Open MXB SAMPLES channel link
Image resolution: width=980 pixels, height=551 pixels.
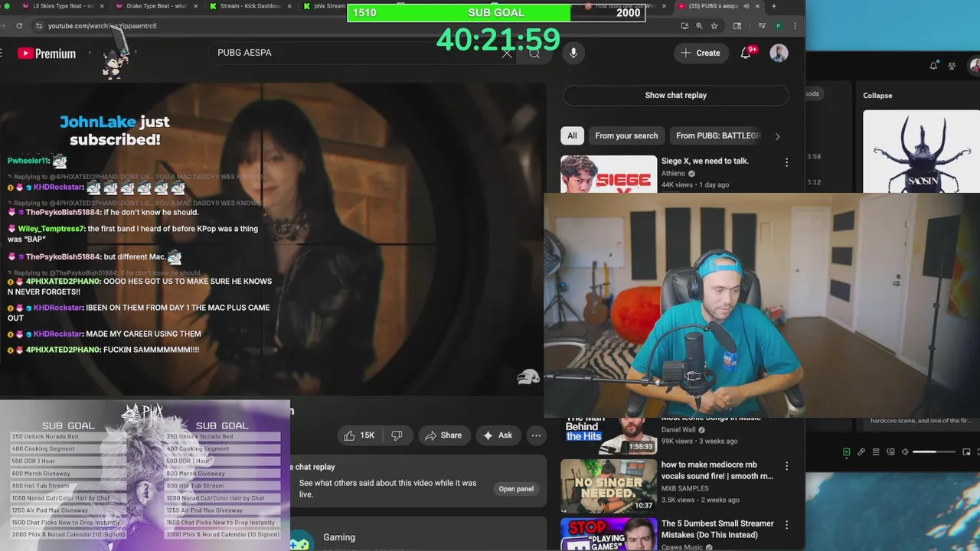click(685, 488)
